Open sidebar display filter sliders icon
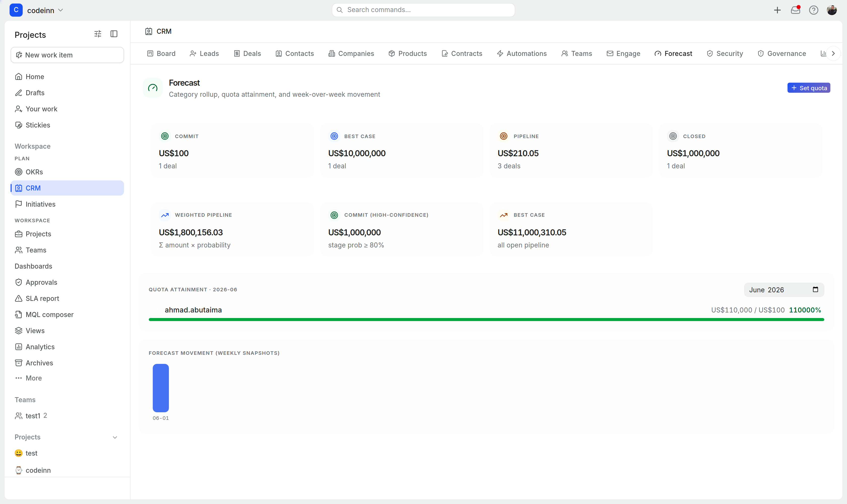Image resolution: width=847 pixels, height=504 pixels. (x=98, y=34)
